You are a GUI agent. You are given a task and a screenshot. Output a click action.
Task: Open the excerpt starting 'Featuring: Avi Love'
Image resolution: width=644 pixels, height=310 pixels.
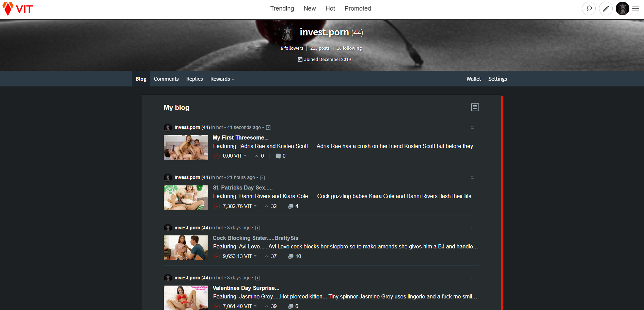345,246
